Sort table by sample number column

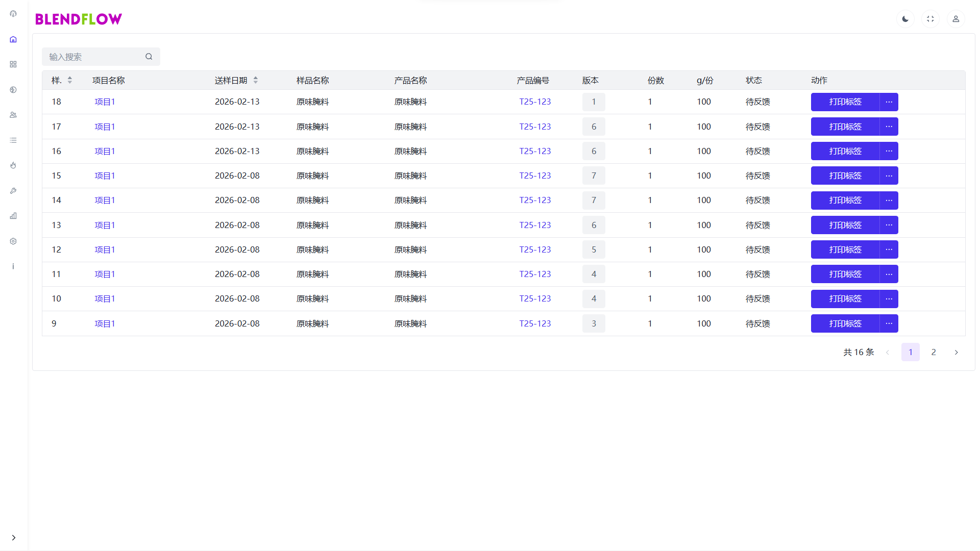click(69, 80)
